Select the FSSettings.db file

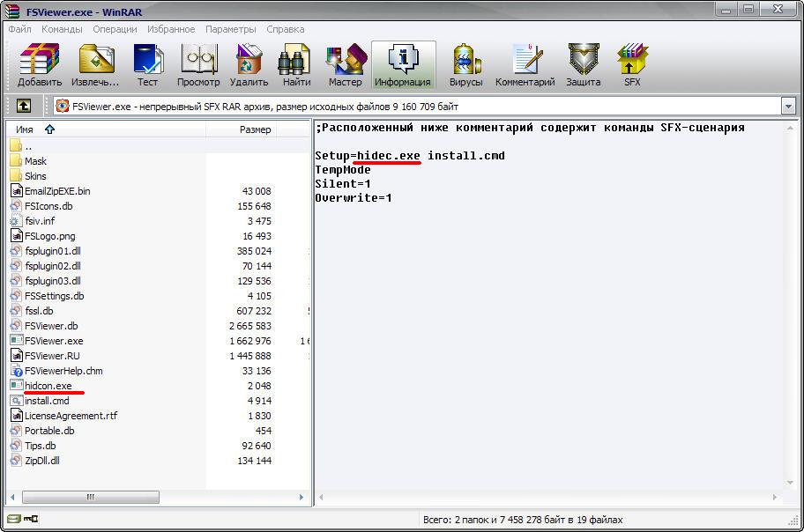click(48, 296)
